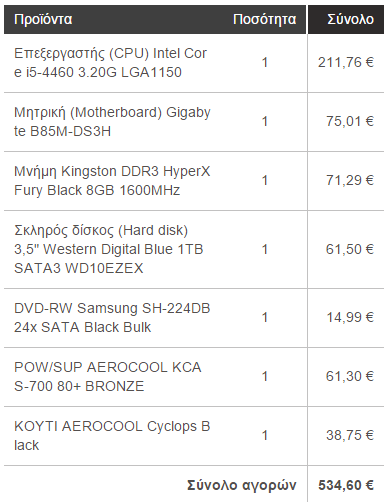The image size is (390, 502).
Task: Click the 71,29 € price cell
Action: 350,180
